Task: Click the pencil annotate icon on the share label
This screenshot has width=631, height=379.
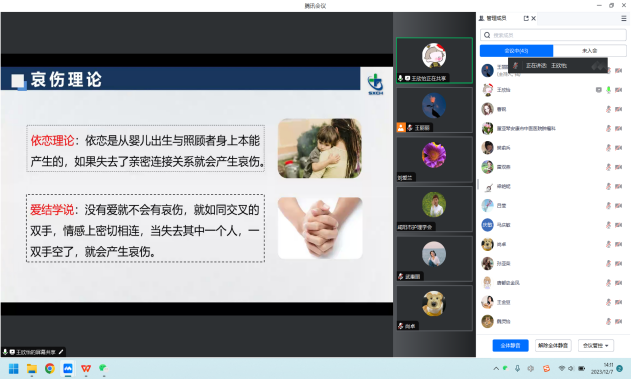Action: click(x=61, y=352)
